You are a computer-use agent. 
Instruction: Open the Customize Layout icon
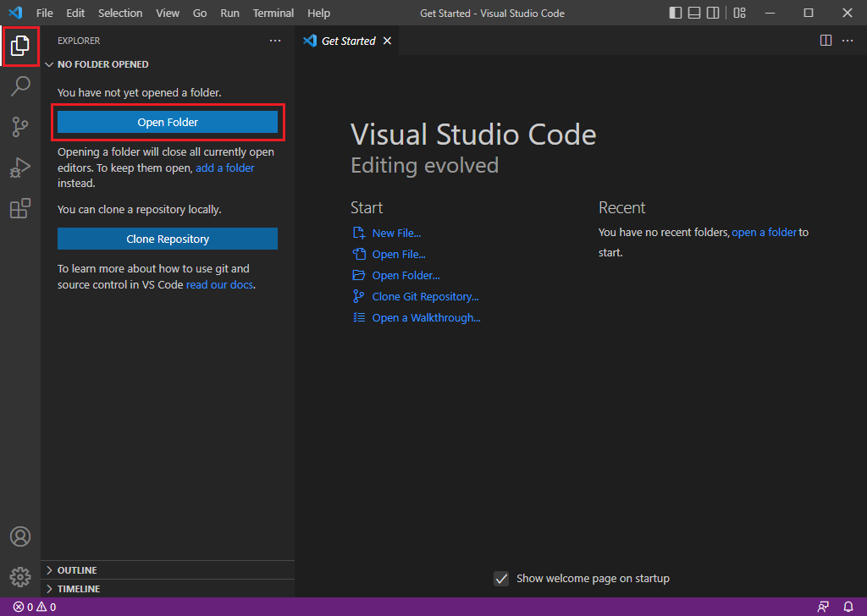point(739,13)
